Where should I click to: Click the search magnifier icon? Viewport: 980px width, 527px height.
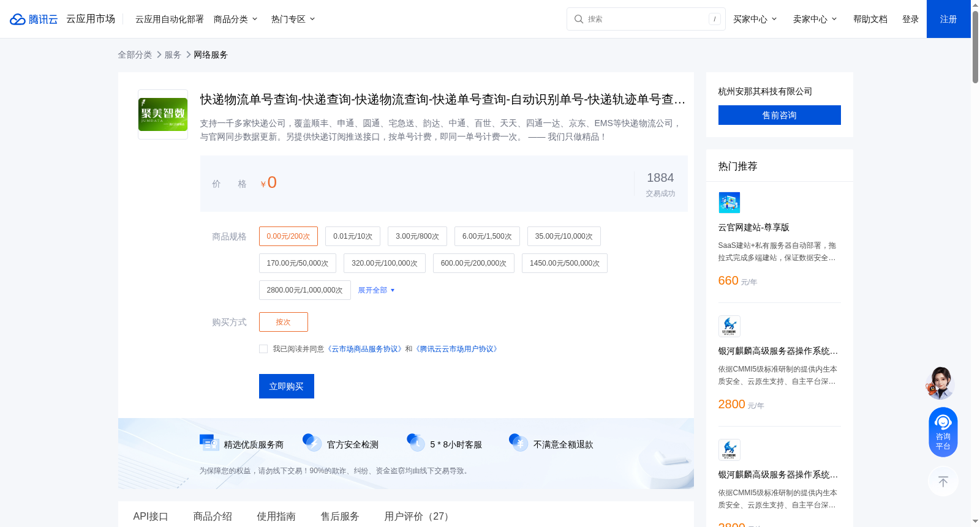(x=578, y=19)
